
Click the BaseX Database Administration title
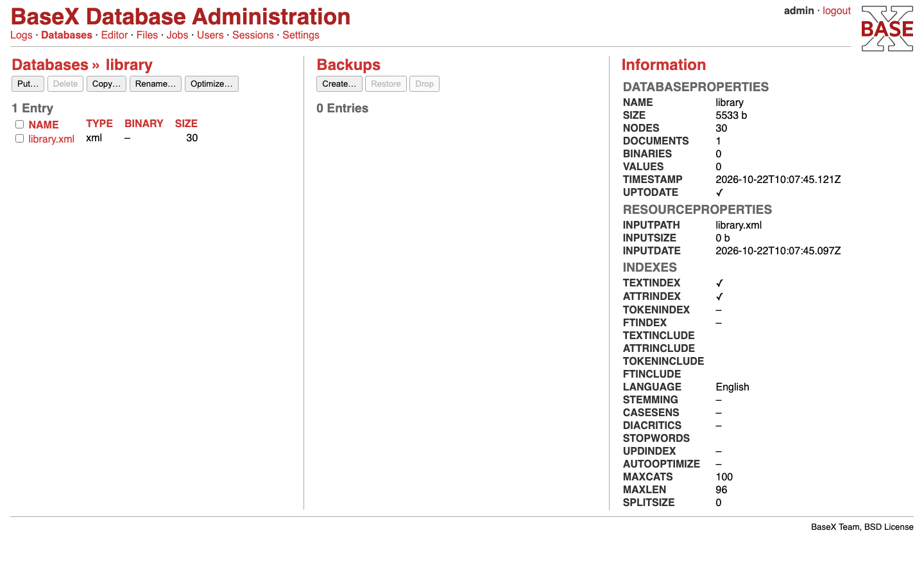(180, 17)
